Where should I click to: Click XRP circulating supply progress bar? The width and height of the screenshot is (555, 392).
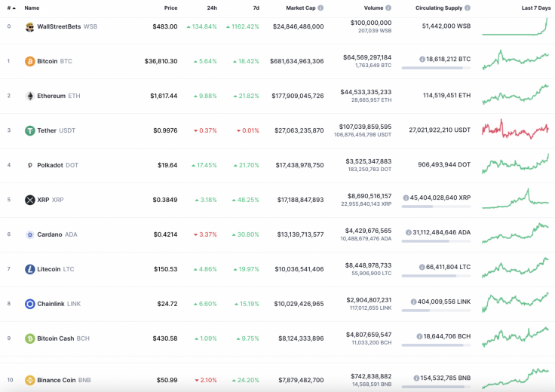pos(436,207)
